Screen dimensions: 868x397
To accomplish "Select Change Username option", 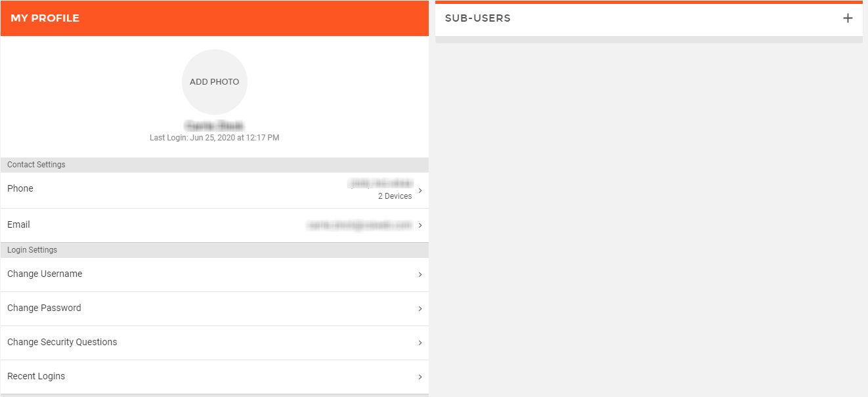I will pyautogui.click(x=215, y=275).
